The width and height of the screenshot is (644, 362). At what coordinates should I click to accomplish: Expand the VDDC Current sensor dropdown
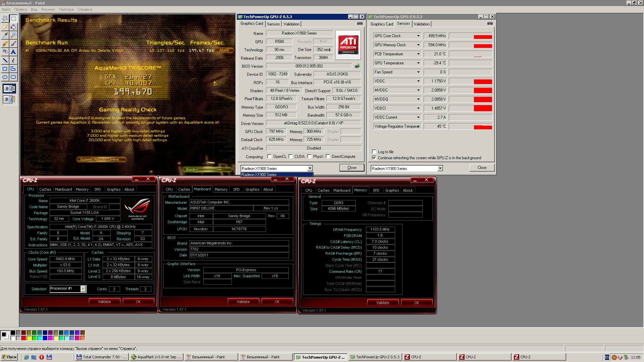[418, 117]
